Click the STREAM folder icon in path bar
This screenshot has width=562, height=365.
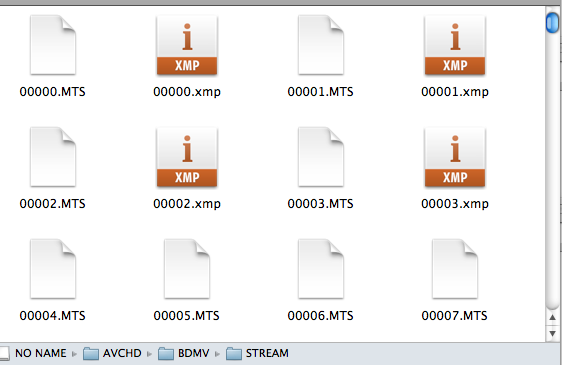coord(234,354)
